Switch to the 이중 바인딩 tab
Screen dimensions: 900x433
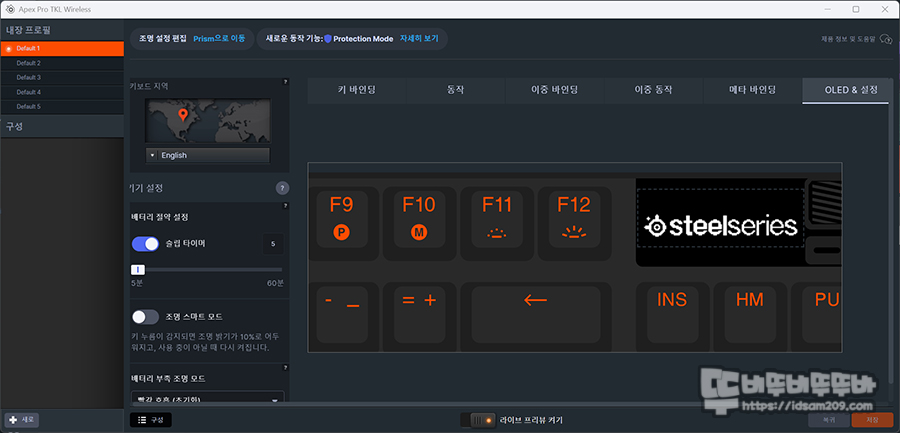coord(554,90)
